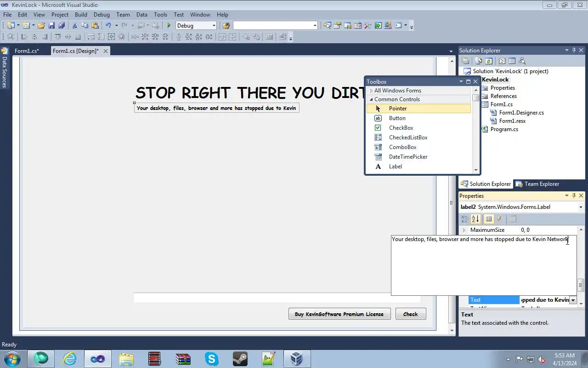Open the File menu
Image resolution: width=588 pixels, height=368 pixels.
click(x=7, y=15)
